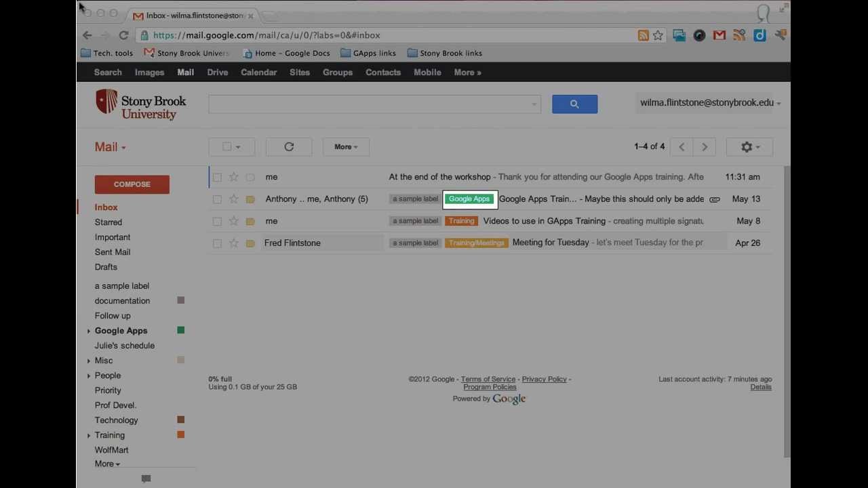Open the Starred folder
Image resolution: width=868 pixels, height=488 pixels.
click(x=108, y=222)
